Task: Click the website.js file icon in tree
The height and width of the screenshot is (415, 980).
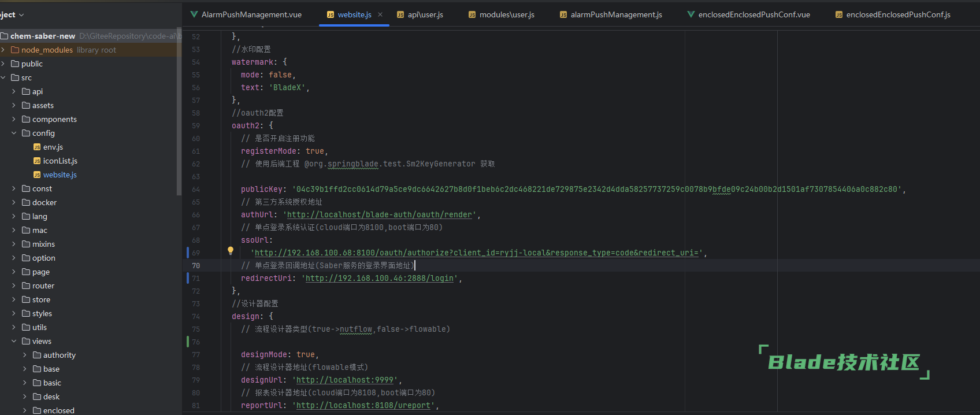Action: 37,175
